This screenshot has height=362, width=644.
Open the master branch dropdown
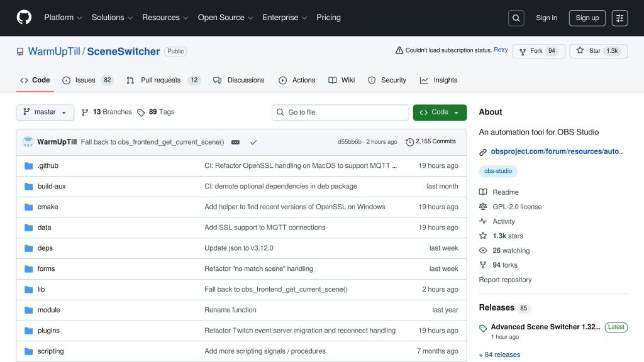[x=45, y=112]
